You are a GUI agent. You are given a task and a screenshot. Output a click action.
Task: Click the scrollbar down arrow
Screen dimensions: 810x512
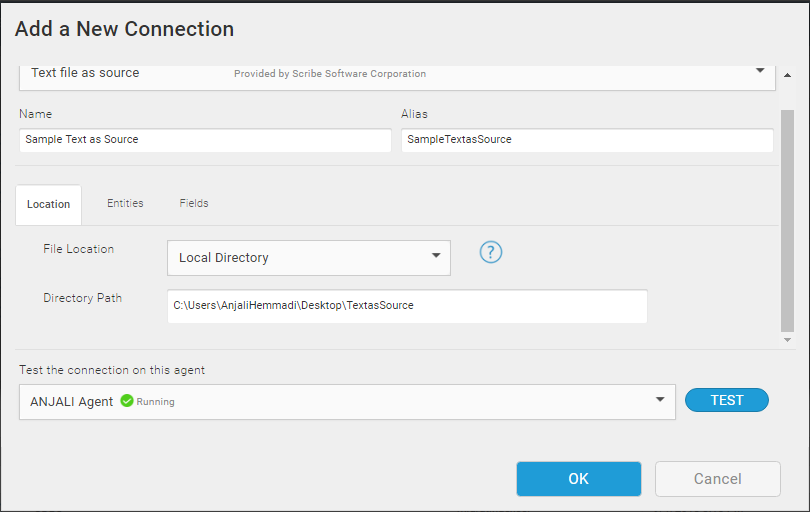[787, 340]
